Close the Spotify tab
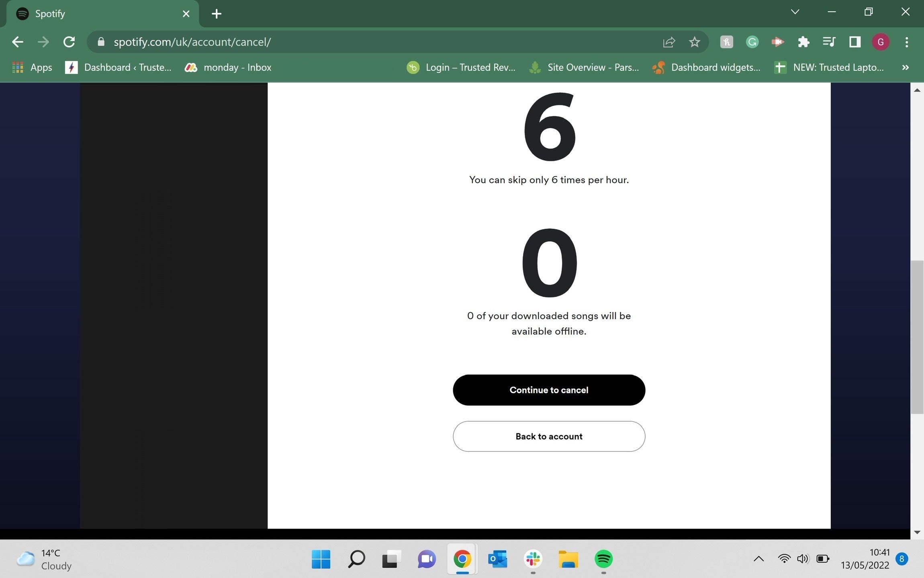Screen dimensions: 924x578 pos(186,14)
